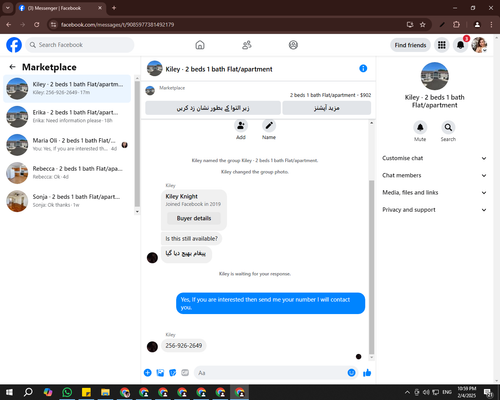
Task: Click the chat scrollbar up arrow
Action: point(371,123)
